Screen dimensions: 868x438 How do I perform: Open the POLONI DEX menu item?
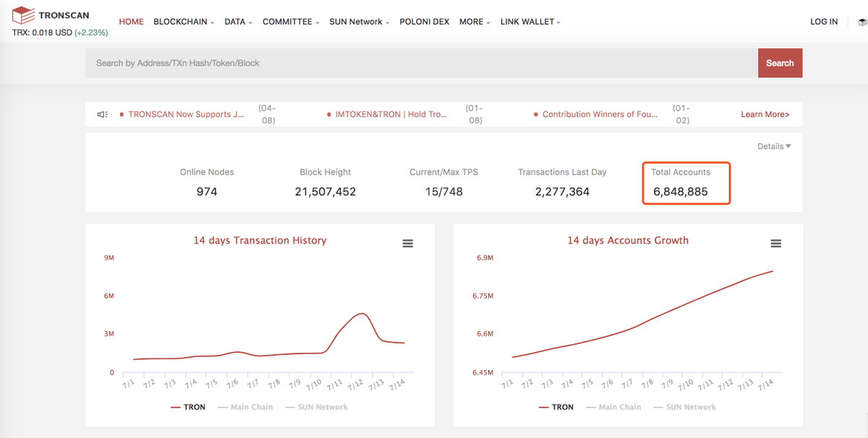[x=425, y=22]
